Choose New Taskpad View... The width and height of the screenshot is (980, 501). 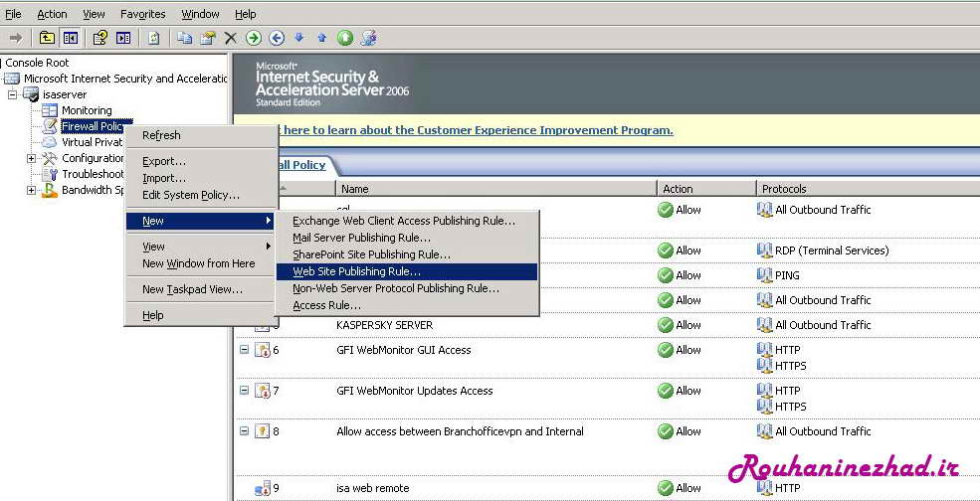201,289
